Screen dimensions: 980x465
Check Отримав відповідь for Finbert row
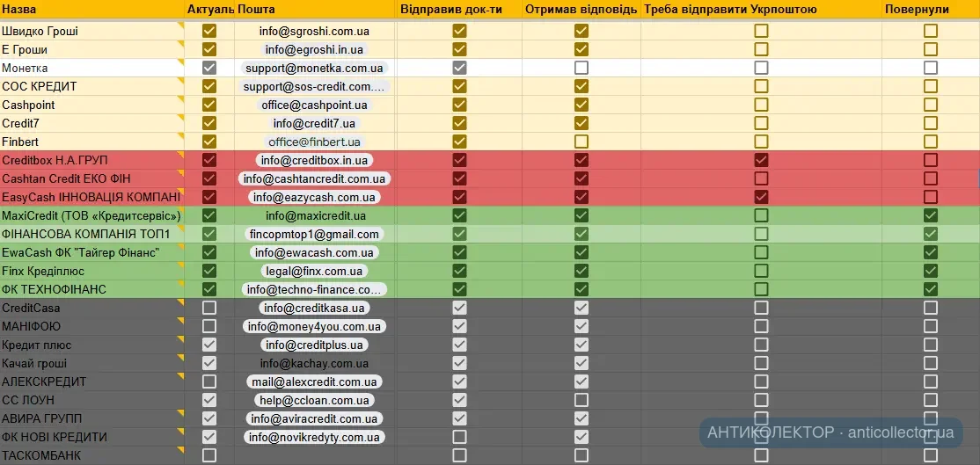[x=581, y=142]
